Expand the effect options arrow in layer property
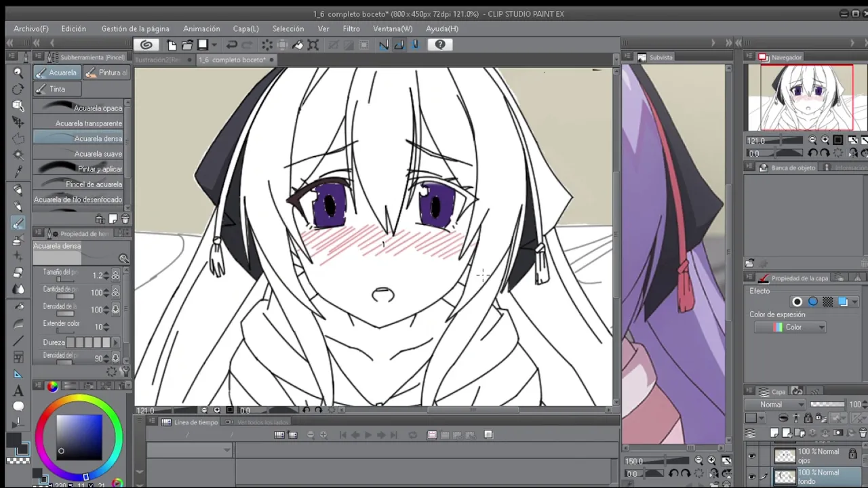Viewport: 868px width, 488px height. click(854, 302)
